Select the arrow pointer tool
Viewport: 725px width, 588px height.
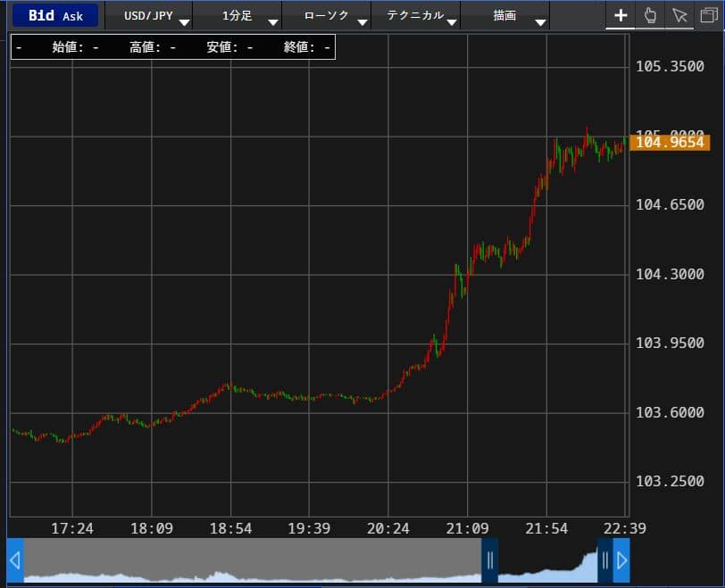click(679, 15)
